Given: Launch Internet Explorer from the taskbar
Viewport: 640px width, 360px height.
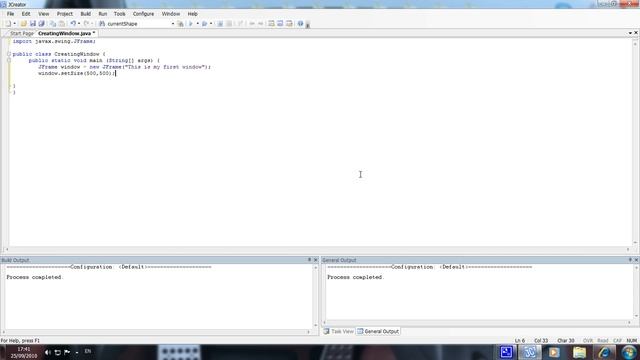Looking at the screenshot, I should 604,352.
